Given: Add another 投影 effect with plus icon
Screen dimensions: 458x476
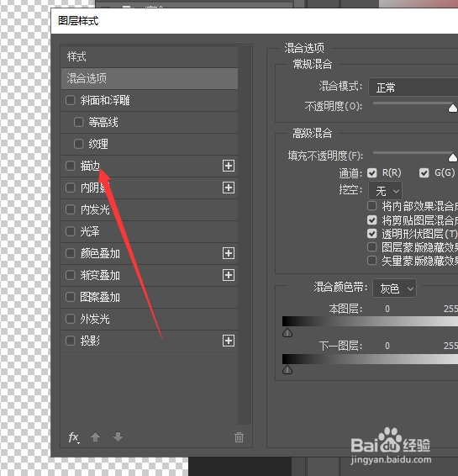Looking at the screenshot, I should (x=228, y=341).
